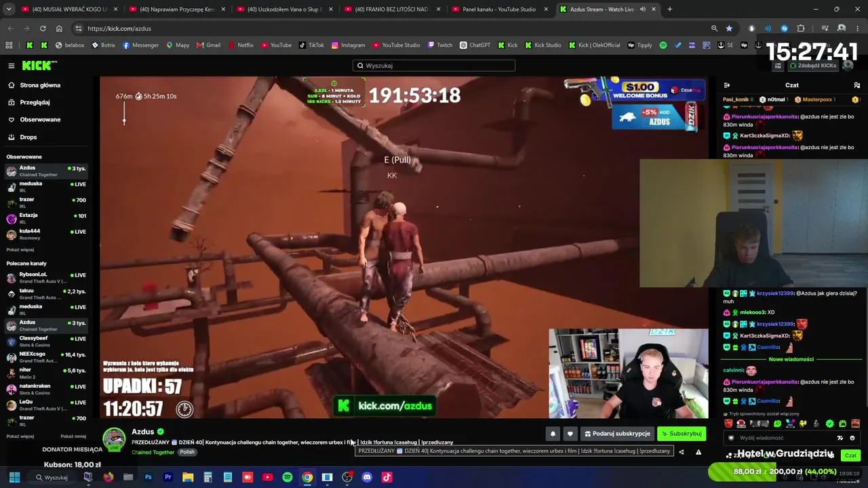
Task: Click Azdus streamer avatar below video
Action: pos(114,439)
